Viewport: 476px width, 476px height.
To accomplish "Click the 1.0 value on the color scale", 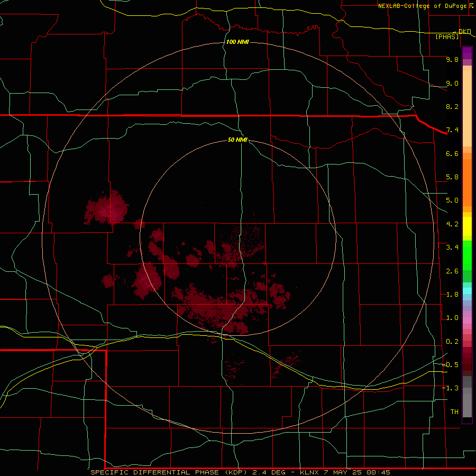I will (x=452, y=318).
